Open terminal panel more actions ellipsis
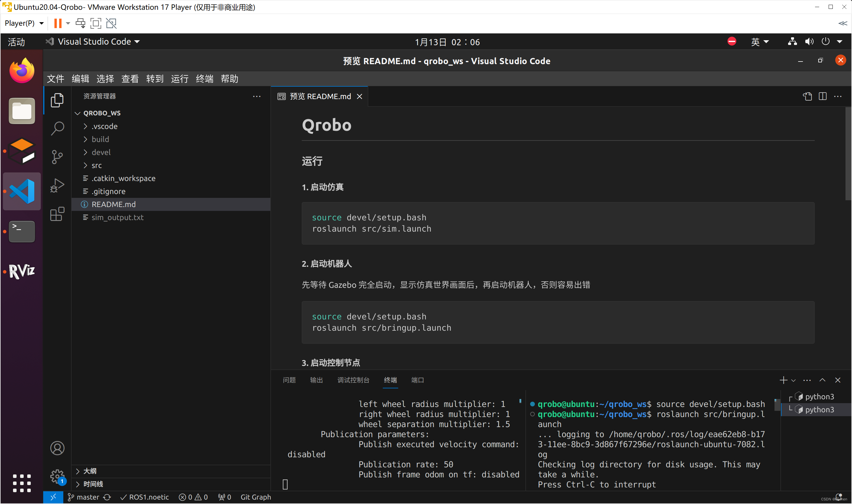This screenshot has height=504, width=852. pos(807,380)
